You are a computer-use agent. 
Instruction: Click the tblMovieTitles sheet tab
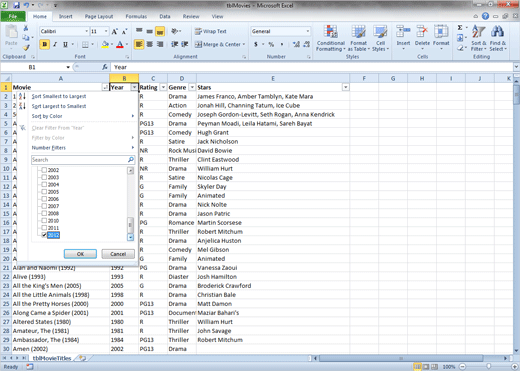click(52, 358)
